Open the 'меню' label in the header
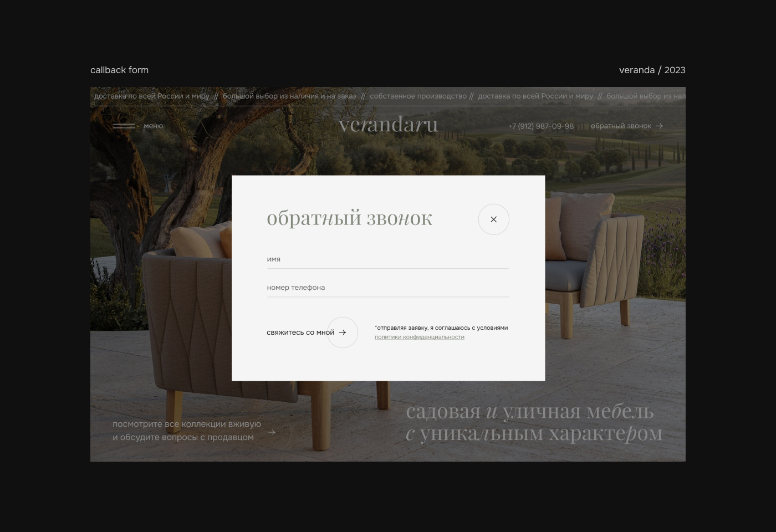 point(154,126)
